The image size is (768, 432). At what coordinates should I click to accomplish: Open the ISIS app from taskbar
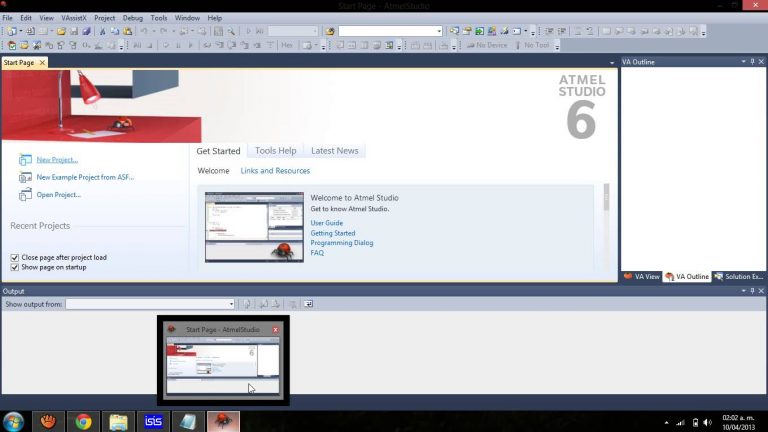coord(153,422)
